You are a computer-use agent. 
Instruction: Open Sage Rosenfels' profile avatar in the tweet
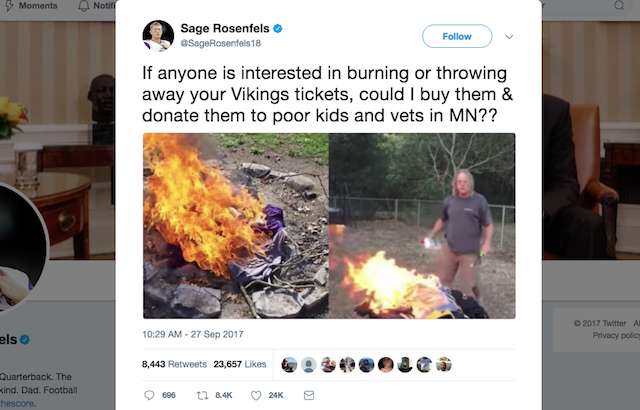pyautogui.click(x=158, y=36)
